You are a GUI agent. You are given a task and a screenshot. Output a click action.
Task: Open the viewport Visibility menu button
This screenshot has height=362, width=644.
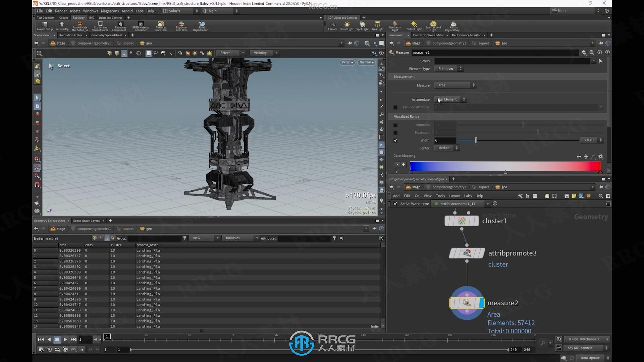(x=265, y=53)
